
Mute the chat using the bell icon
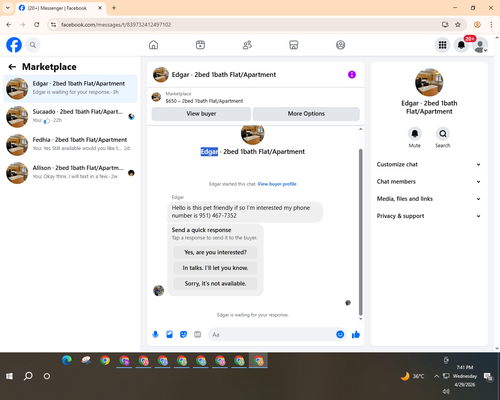(x=414, y=134)
